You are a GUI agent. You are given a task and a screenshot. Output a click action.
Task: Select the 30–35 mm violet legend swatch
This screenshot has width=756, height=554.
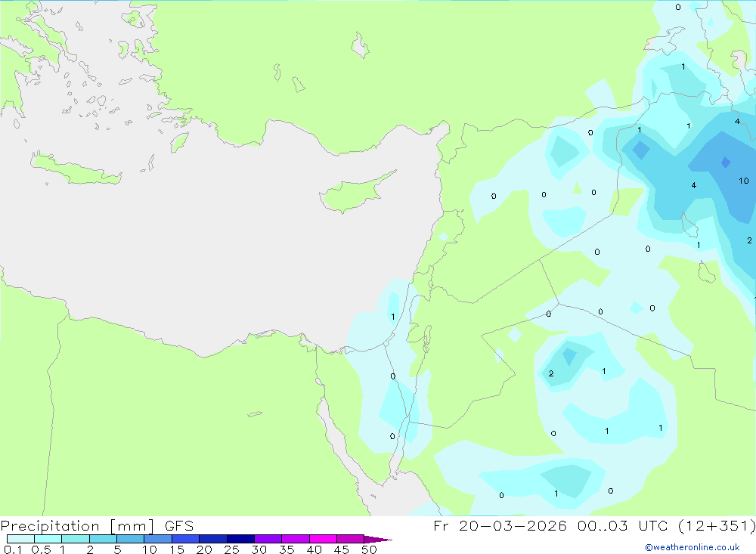pyautogui.click(x=268, y=539)
